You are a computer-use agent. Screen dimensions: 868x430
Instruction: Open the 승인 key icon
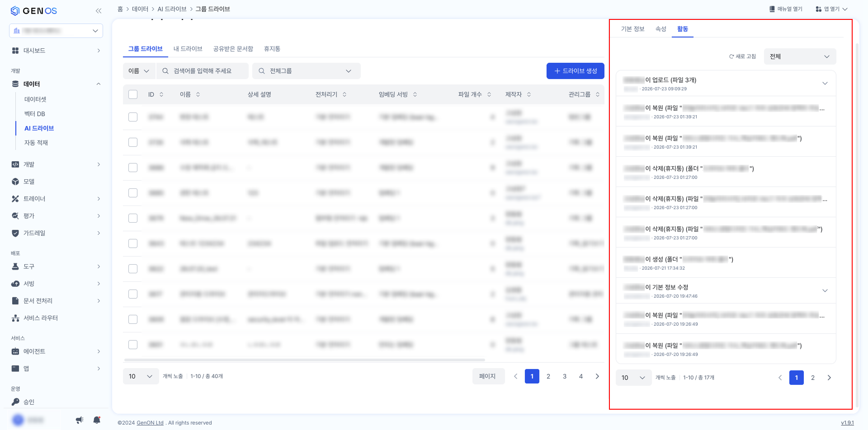pos(15,402)
